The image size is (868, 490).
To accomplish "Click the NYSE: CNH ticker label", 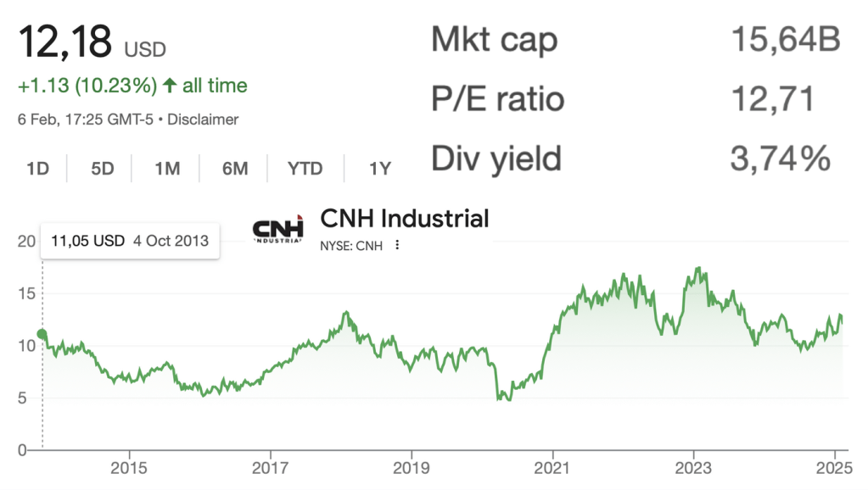I will (x=351, y=246).
